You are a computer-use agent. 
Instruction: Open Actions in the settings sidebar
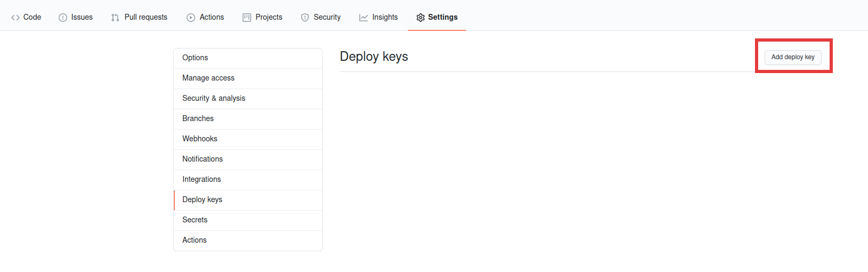[x=248, y=241]
